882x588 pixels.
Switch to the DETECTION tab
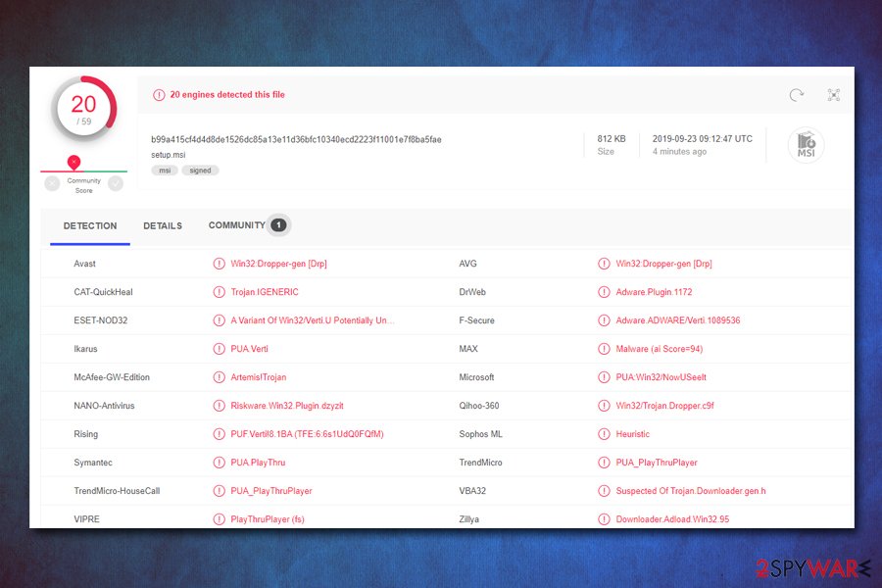pos(90,225)
